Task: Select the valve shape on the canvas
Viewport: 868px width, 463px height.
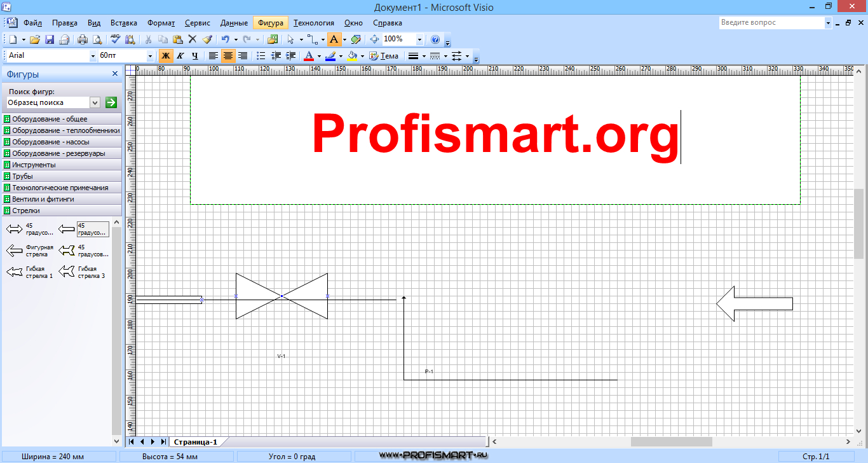Action: tap(281, 296)
